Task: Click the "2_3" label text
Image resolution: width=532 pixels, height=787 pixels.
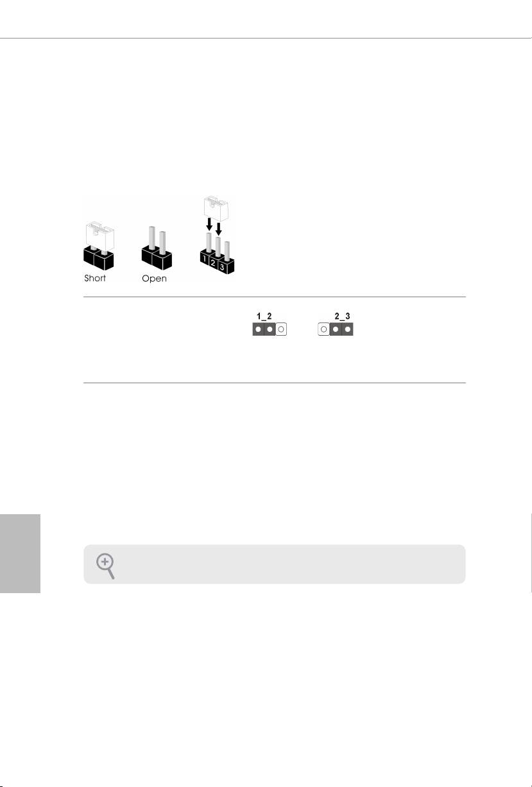Action: [x=343, y=317]
